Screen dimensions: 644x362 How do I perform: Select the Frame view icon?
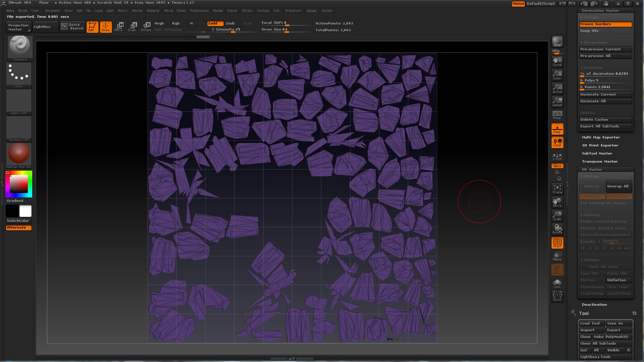pyautogui.click(x=557, y=189)
